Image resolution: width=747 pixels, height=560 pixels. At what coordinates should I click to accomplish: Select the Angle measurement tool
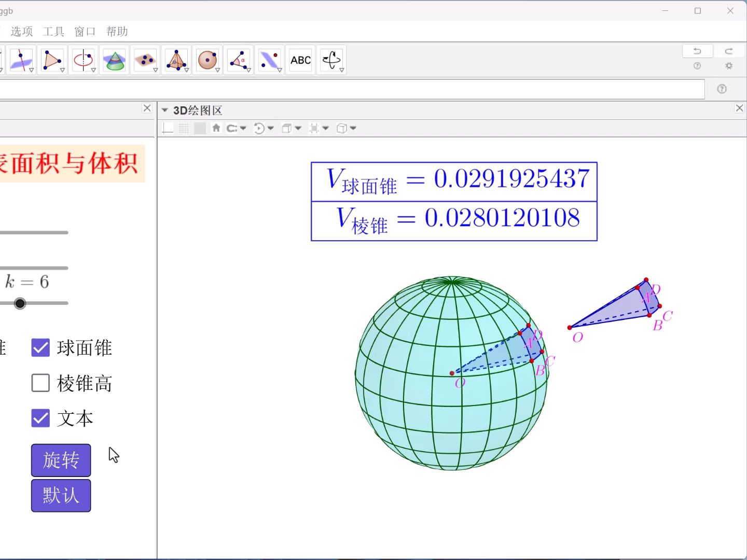[239, 60]
